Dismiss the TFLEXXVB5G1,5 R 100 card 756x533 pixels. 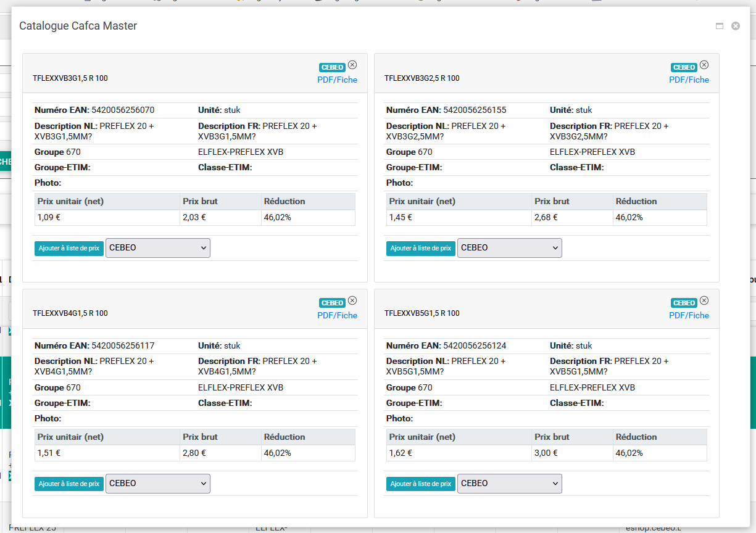click(x=704, y=300)
